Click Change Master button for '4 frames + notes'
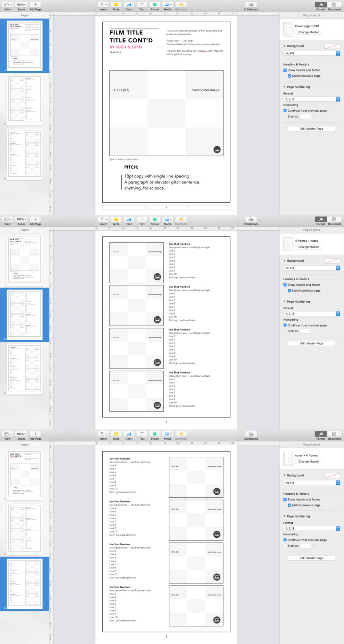 tap(308, 247)
